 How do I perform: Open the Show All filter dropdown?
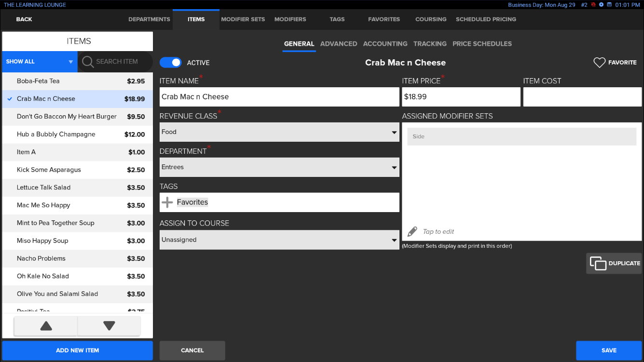click(x=39, y=62)
